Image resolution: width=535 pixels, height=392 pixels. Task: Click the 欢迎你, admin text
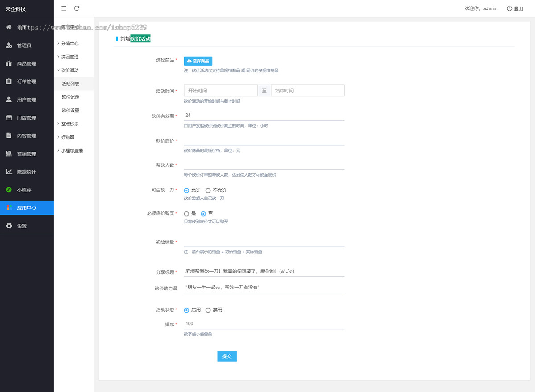(480, 8)
